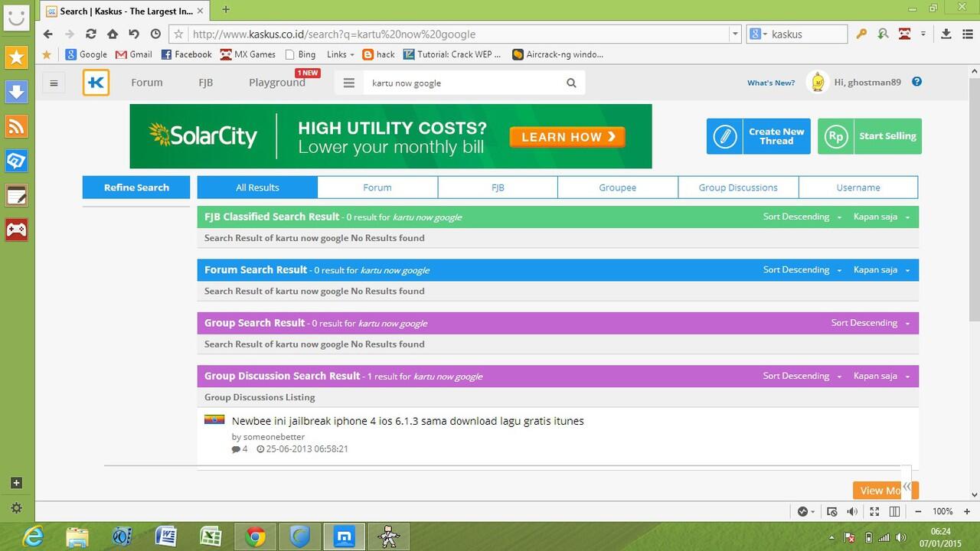
Task: Open the RSS feed reader sidebar icon
Action: click(x=16, y=126)
